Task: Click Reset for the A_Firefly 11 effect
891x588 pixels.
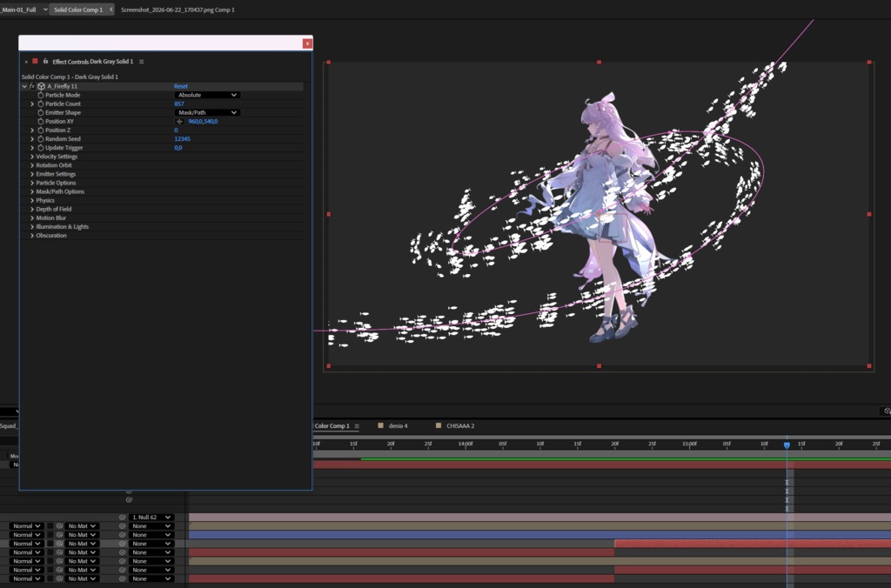Action: (x=181, y=86)
